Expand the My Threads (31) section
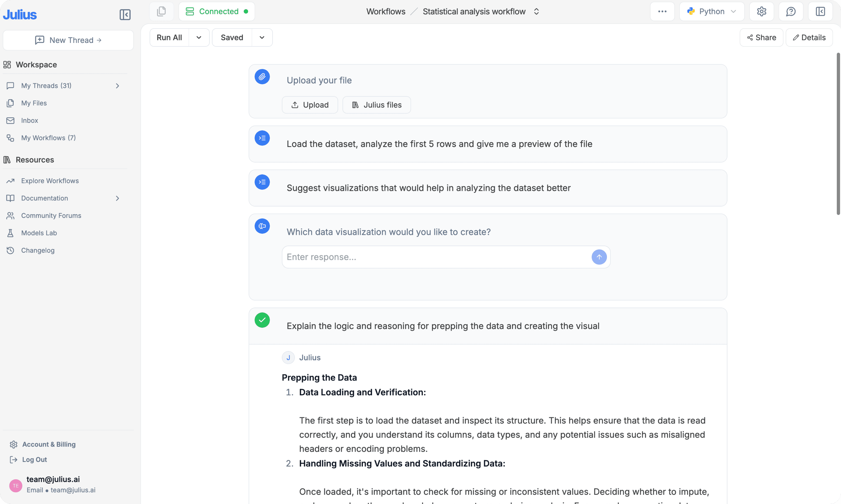Image resolution: width=841 pixels, height=504 pixels. [x=117, y=86]
